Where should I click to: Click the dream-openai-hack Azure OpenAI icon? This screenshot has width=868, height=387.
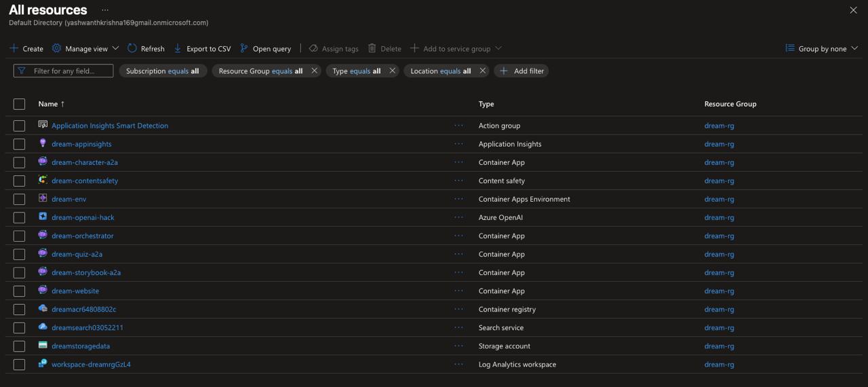pos(43,217)
